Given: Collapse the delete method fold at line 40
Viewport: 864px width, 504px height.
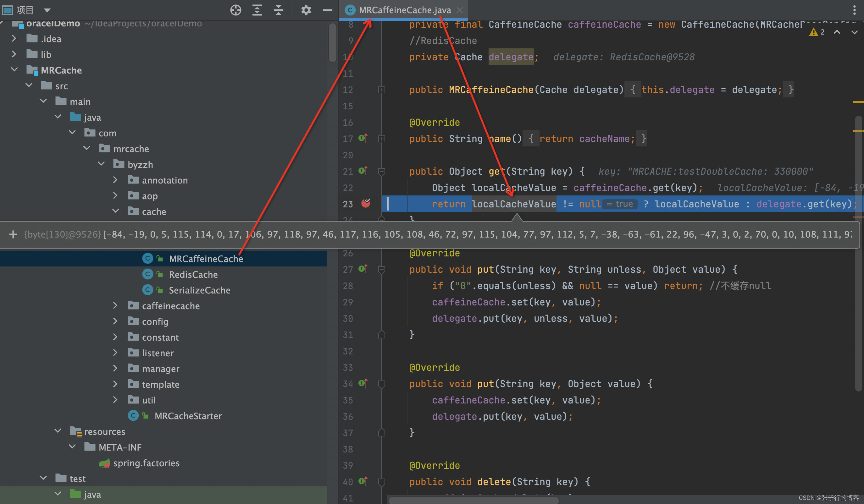Looking at the screenshot, I should click(x=381, y=482).
